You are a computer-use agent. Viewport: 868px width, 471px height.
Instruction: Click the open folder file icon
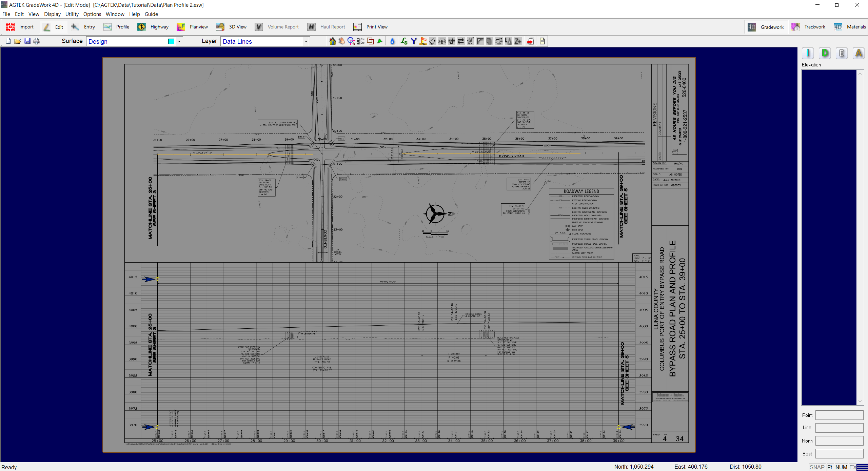[18, 41]
